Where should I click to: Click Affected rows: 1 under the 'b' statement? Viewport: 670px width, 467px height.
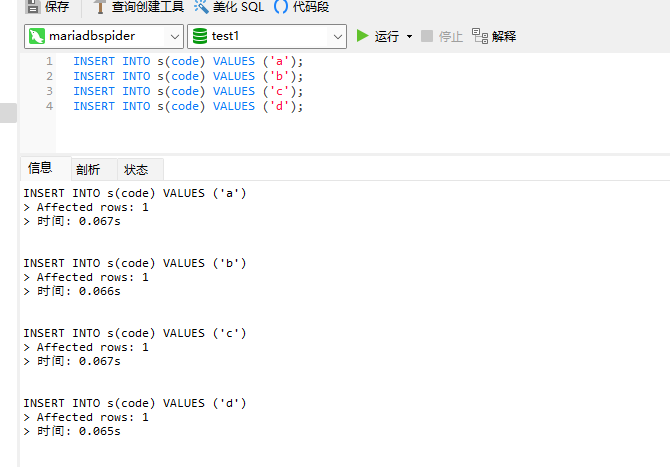click(x=93, y=277)
